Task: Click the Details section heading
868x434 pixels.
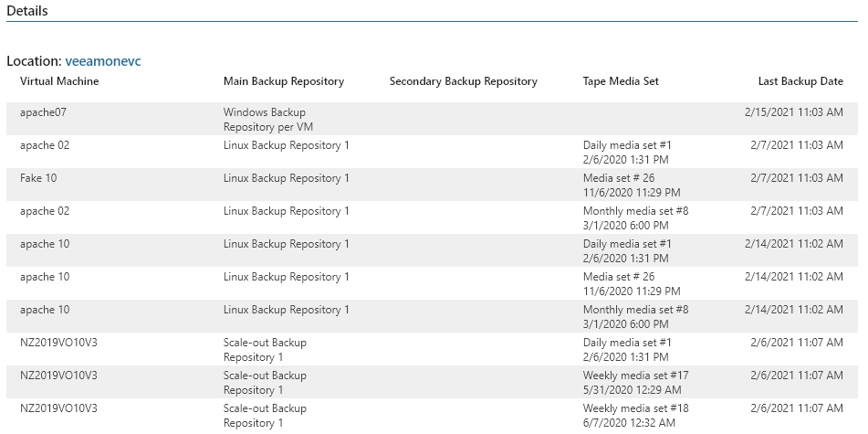Action: pos(27,11)
